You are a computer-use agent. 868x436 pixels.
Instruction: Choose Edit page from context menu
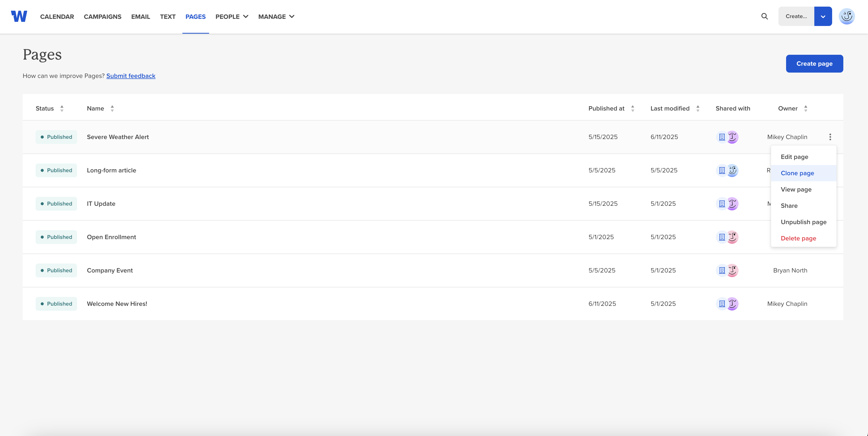point(804,157)
